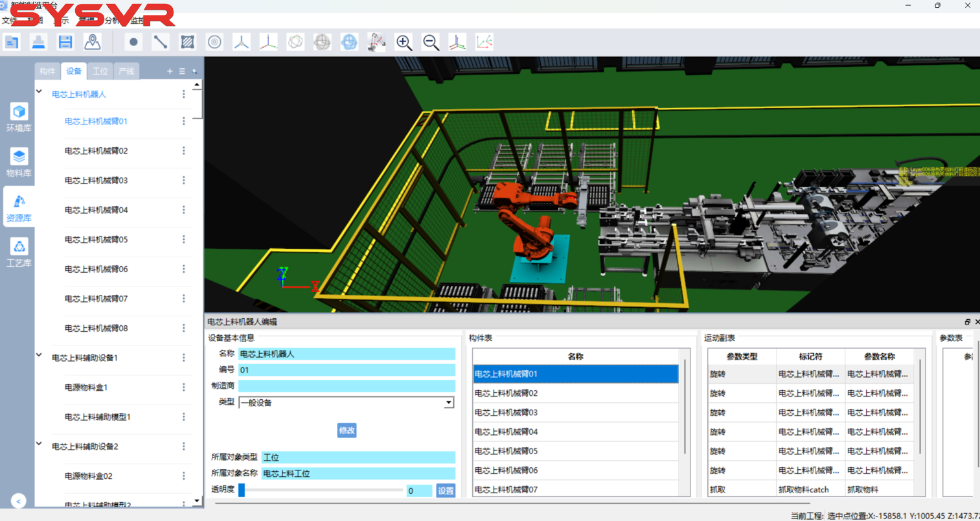Click the 设置 button next to transparency
The width and height of the screenshot is (980, 521).
click(446, 491)
